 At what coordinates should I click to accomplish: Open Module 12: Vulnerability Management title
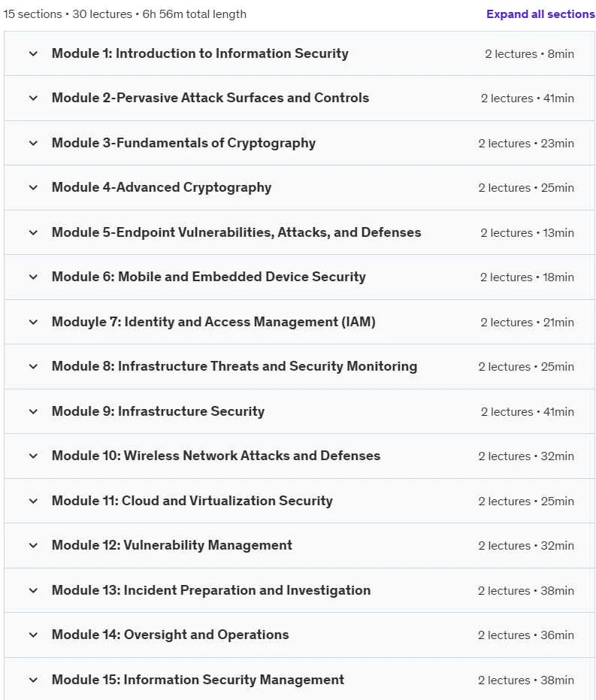(x=172, y=546)
